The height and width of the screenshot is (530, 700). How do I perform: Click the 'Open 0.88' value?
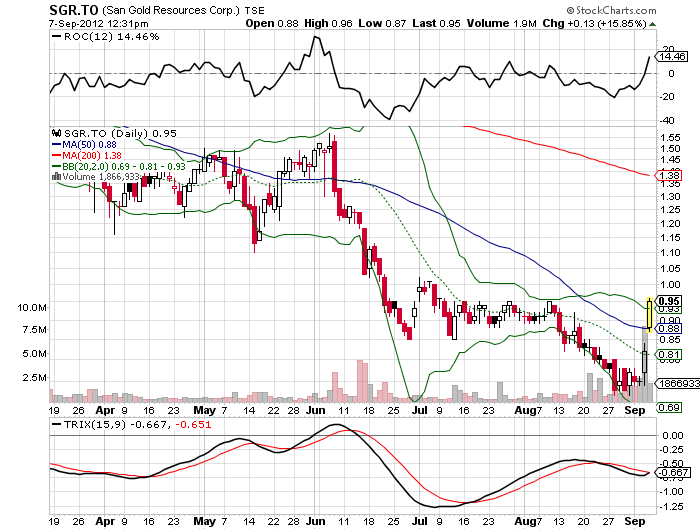tap(272, 24)
